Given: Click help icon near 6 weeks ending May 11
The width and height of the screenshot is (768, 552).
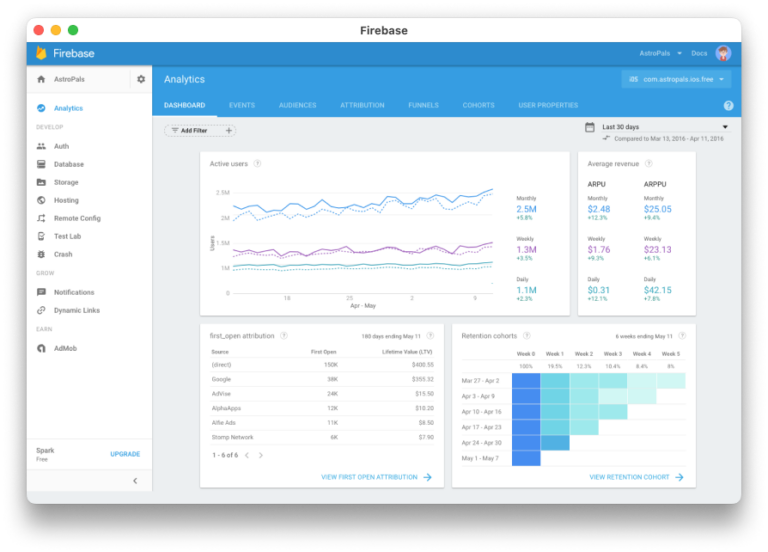Looking at the screenshot, I should tap(682, 336).
